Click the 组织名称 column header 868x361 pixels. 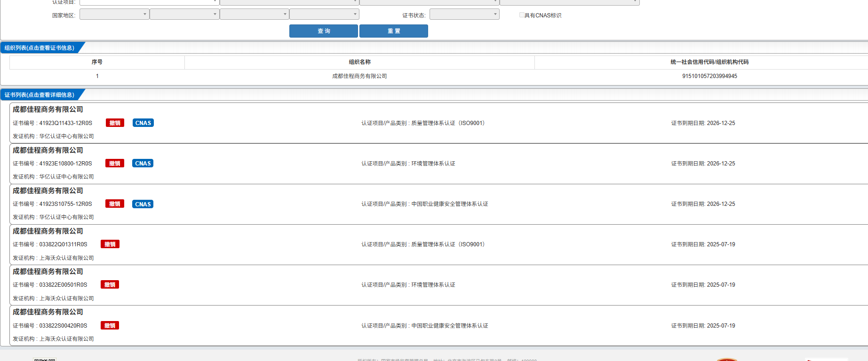pyautogui.click(x=359, y=62)
